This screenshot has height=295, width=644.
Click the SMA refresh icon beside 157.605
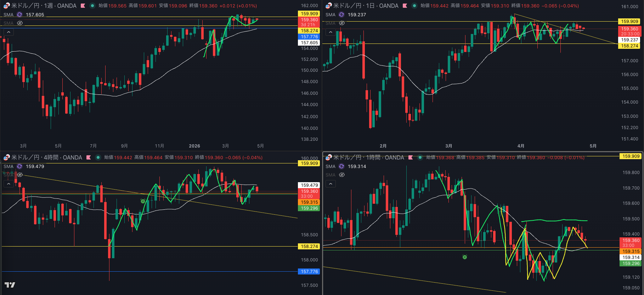[x=19, y=15]
